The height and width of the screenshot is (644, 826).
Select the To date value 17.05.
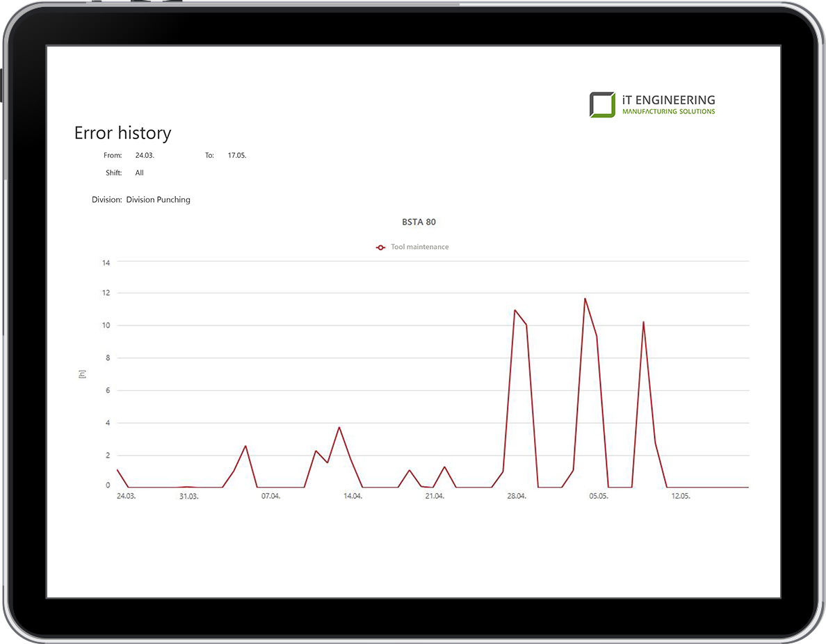pyautogui.click(x=237, y=155)
